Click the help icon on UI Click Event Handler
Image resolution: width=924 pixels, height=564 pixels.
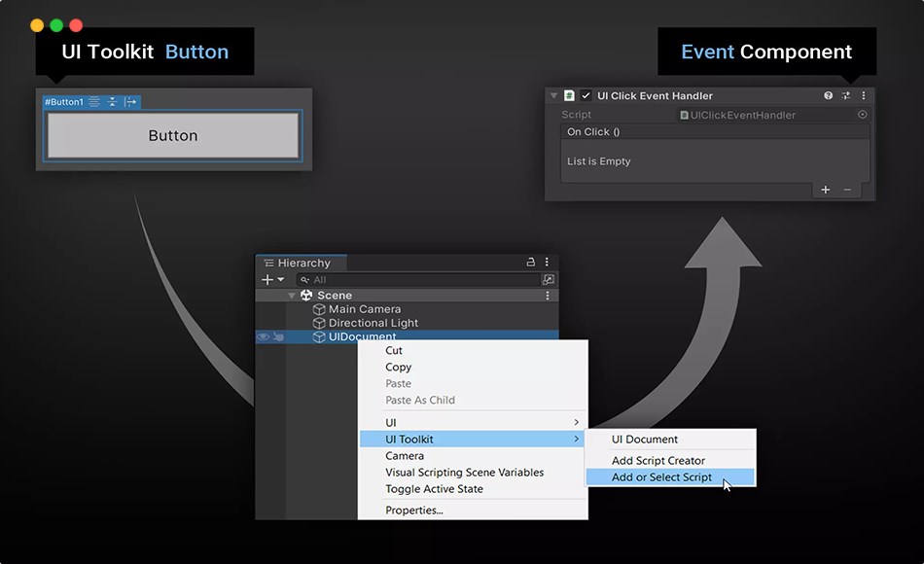(x=828, y=95)
